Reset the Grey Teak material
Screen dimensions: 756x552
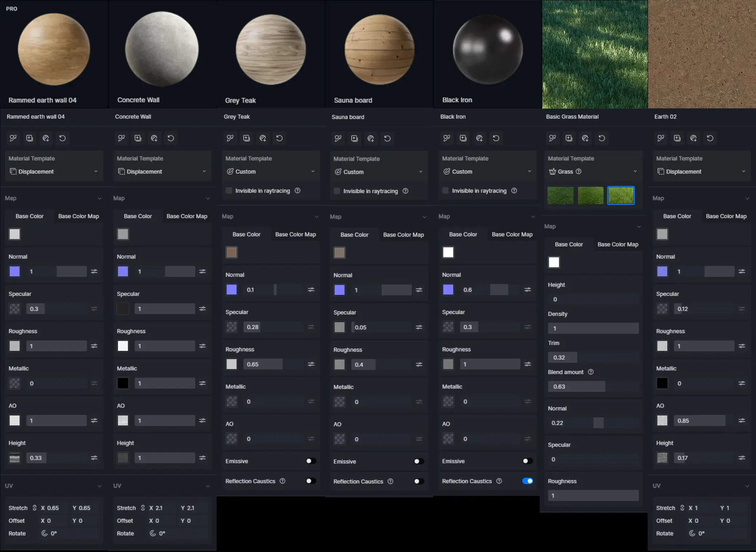click(280, 138)
